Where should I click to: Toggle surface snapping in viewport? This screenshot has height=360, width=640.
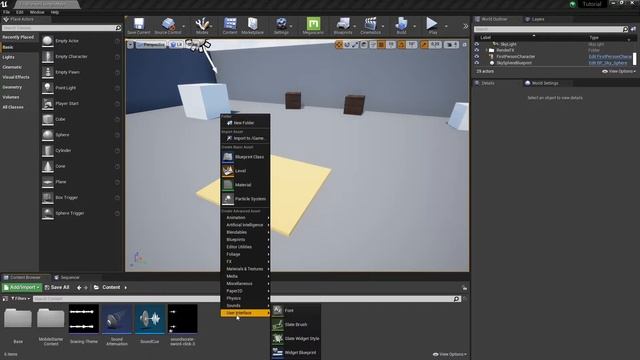pos(373,44)
